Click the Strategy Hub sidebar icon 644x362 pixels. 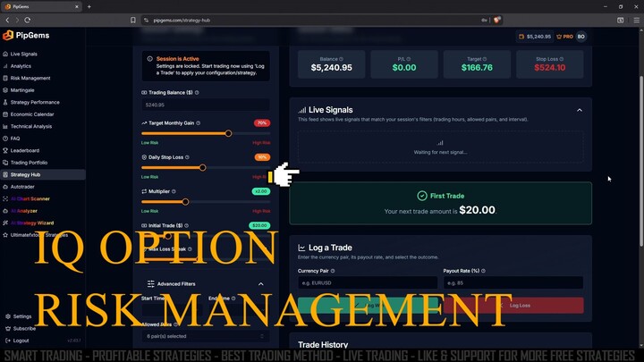point(5,175)
